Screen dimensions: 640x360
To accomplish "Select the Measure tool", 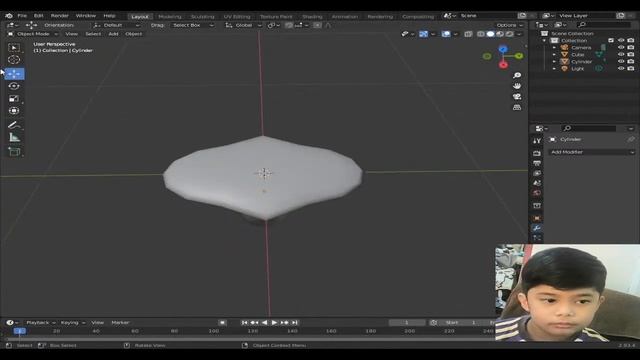I will click(14, 138).
